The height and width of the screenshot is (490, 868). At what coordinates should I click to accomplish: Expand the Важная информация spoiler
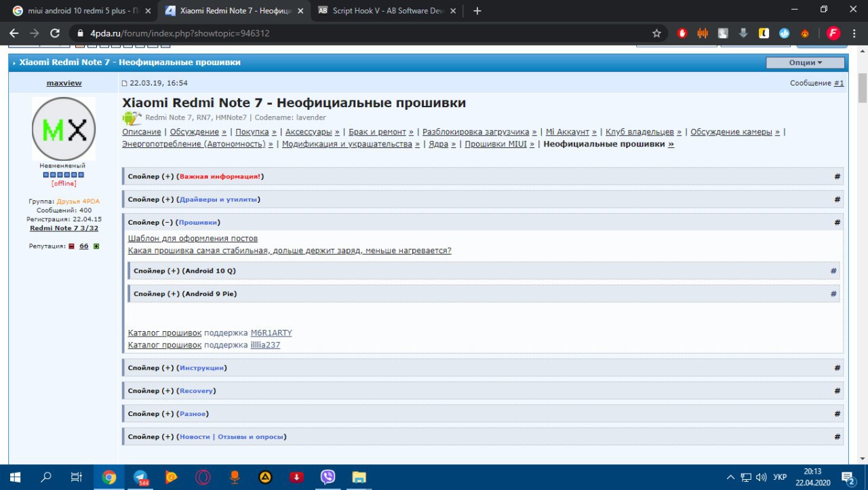point(484,176)
